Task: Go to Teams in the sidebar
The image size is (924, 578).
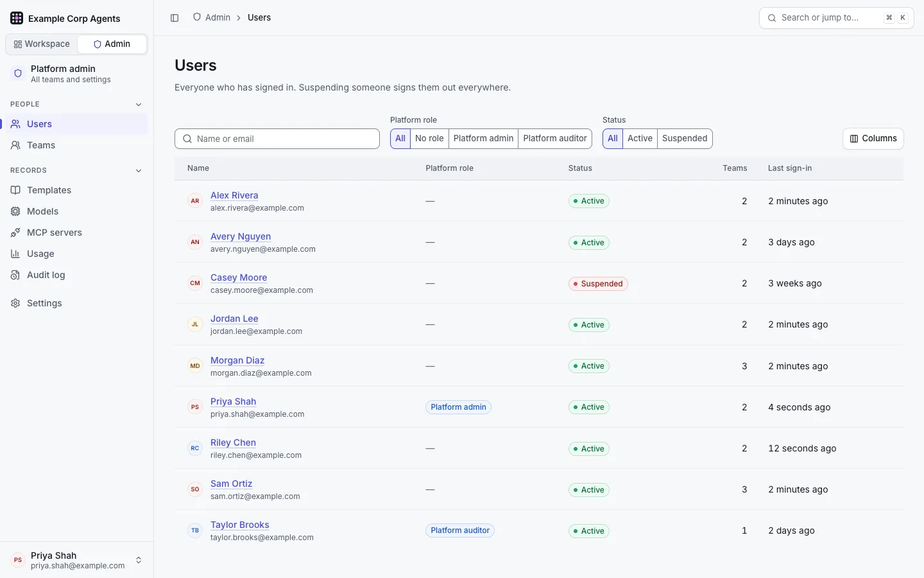Action: click(x=77, y=145)
